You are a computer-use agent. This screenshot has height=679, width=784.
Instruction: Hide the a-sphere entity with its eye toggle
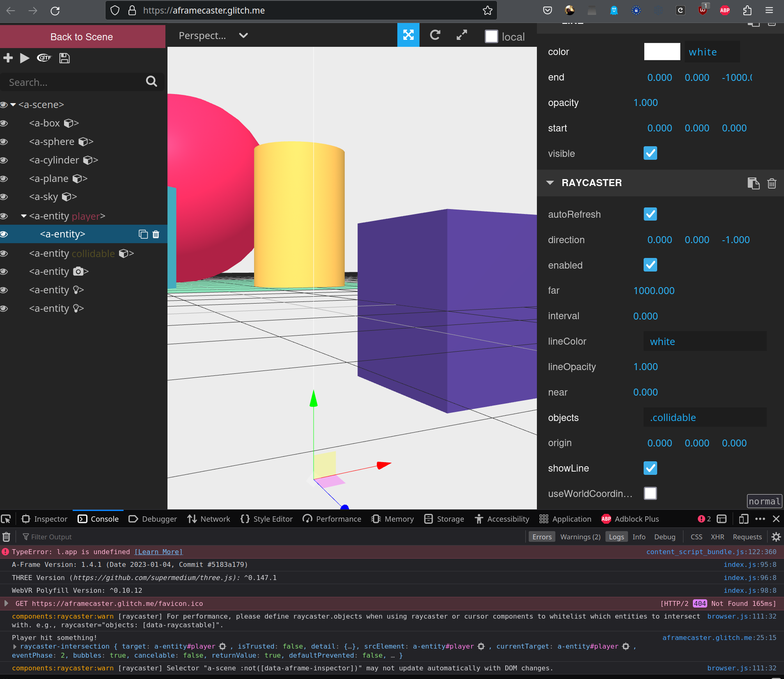[x=4, y=142]
